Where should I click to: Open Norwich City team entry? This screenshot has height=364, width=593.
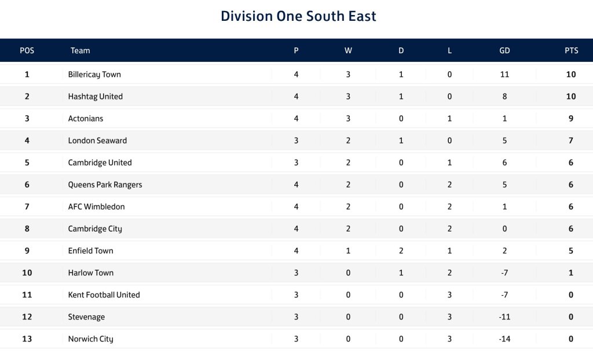pyautogui.click(x=90, y=339)
